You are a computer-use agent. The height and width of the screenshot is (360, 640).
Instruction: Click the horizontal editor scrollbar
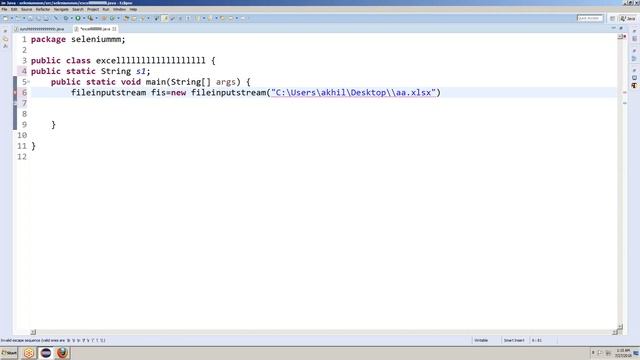tap(324, 332)
